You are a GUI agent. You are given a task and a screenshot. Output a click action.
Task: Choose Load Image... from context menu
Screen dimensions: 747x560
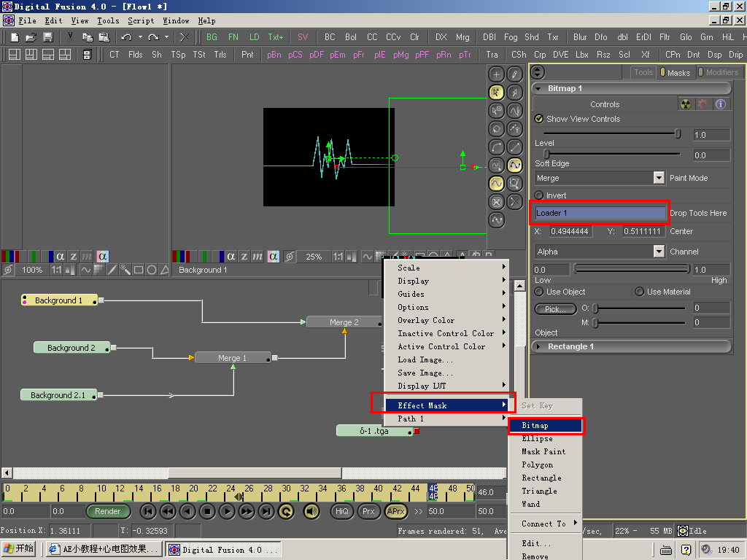coord(446,359)
